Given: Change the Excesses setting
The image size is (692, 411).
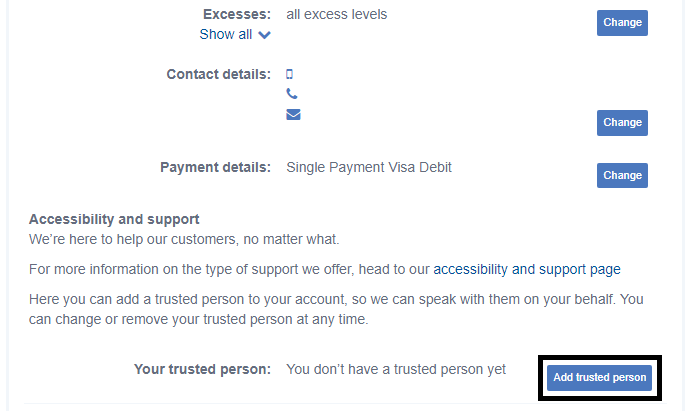Looking at the screenshot, I should (x=622, y=23).
